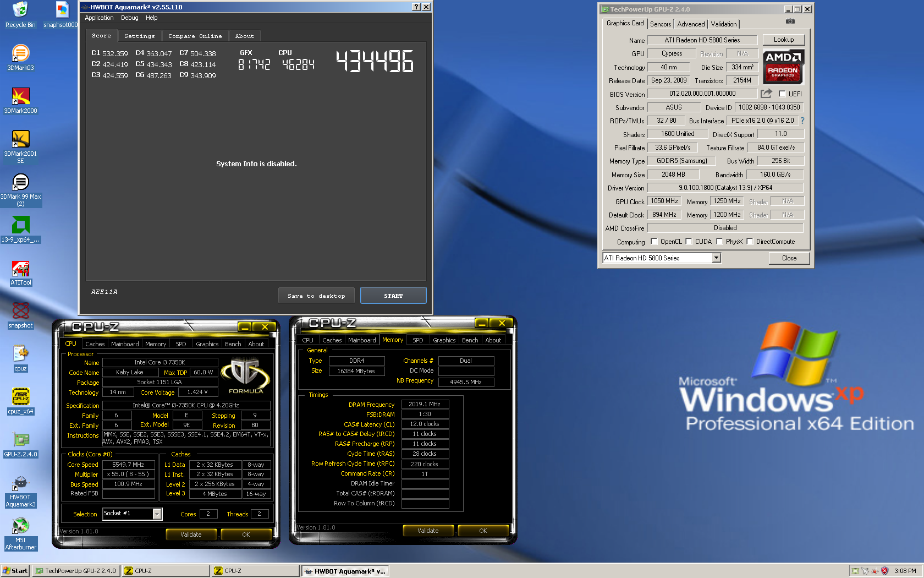The width and height of the screenshot is (924, 578).
Task: Launch the 3DMark03 desktop shortcut
Action: coord(20,57)
